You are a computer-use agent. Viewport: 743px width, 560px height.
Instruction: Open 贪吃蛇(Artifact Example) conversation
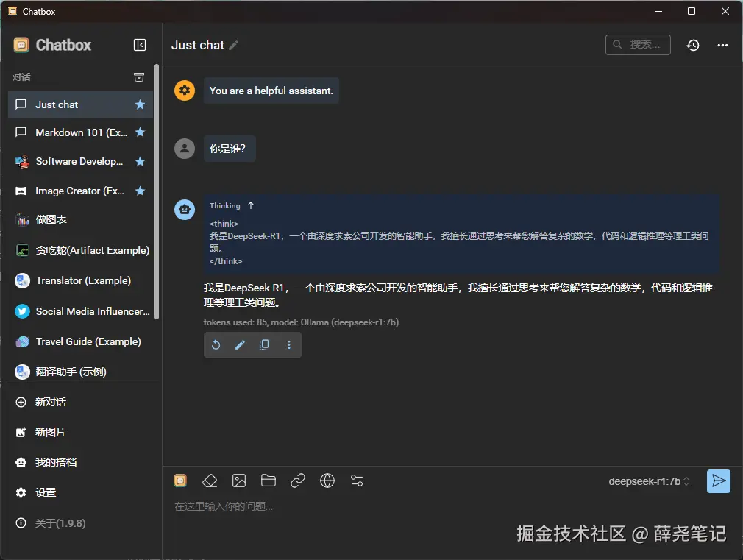tap(81, 250)
